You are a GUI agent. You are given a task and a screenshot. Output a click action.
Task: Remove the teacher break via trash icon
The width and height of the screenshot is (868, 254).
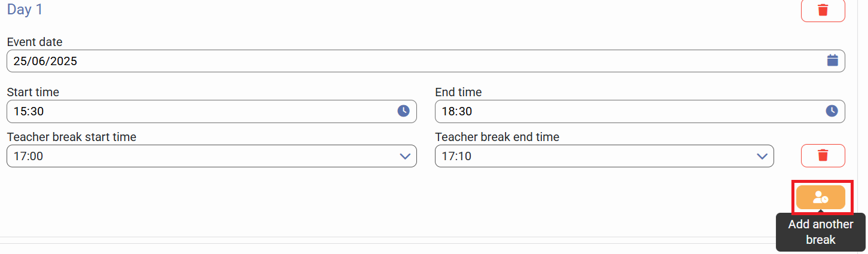coord(823,155)
